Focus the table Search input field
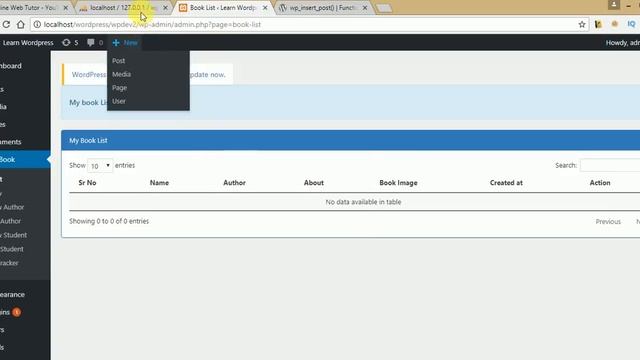The image size is (640, 360). coord(610,165)
